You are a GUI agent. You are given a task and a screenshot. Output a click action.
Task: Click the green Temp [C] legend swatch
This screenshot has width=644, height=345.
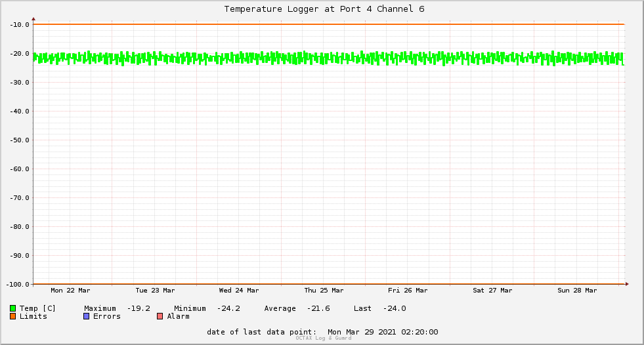pos(12,308)
